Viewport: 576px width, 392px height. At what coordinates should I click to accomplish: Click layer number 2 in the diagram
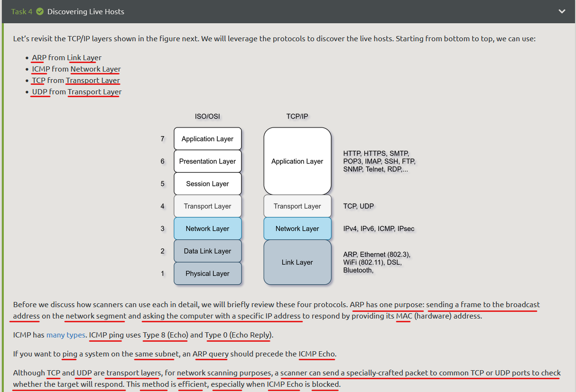[163, 251]
